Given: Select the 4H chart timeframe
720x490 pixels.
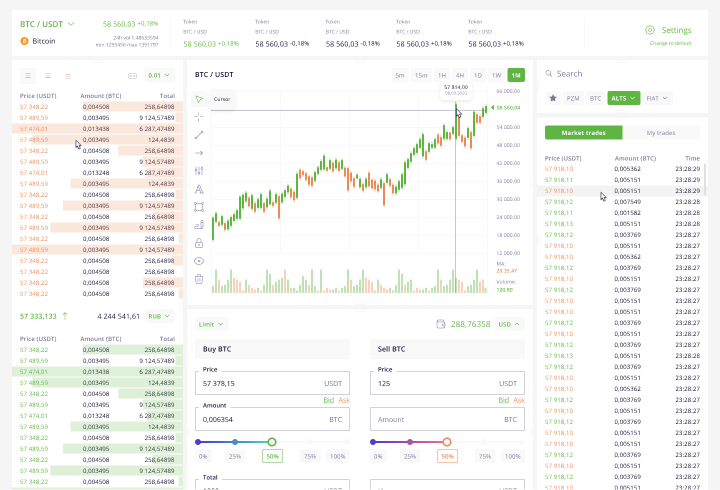Looking at the screenshot, I should pos(459,75).
